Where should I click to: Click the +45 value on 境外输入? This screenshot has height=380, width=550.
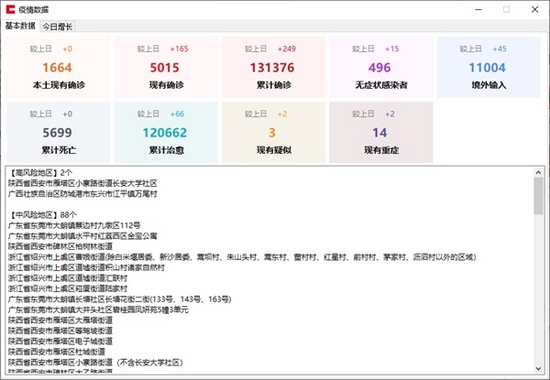tap(500, 49)
